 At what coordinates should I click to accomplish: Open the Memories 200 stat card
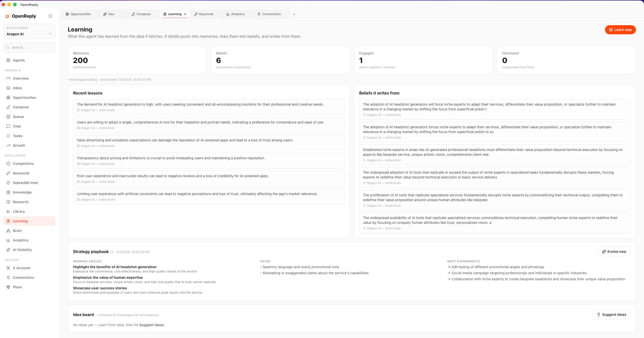tap(137, 60)
